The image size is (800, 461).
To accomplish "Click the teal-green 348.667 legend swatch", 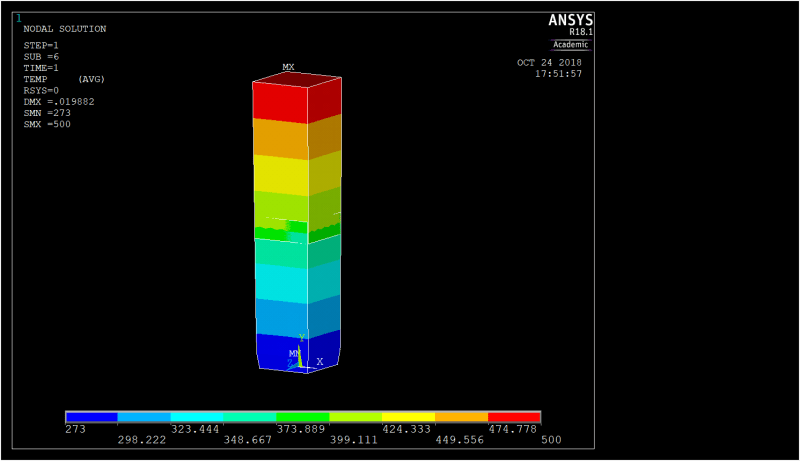I will (250, 417).
